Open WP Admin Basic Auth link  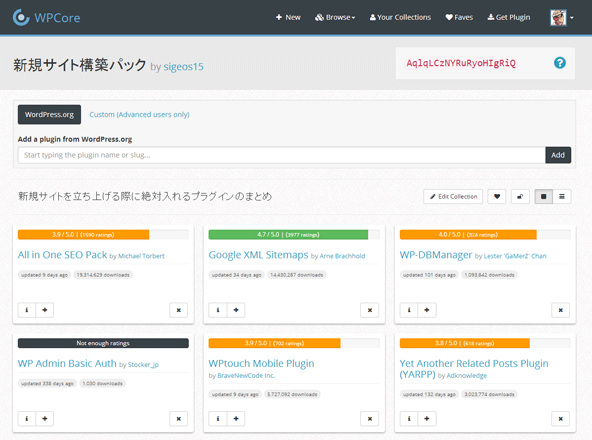[67, 363]
